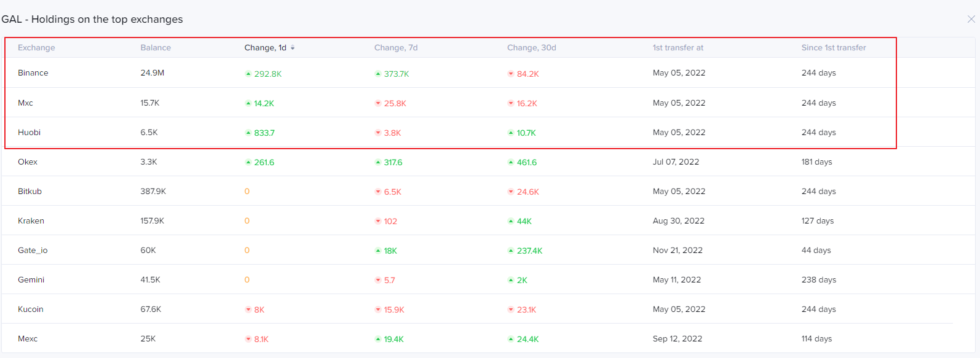Click Okex first transfer Jul 07, 2022
Screen dimensions: 980x358
676,161
